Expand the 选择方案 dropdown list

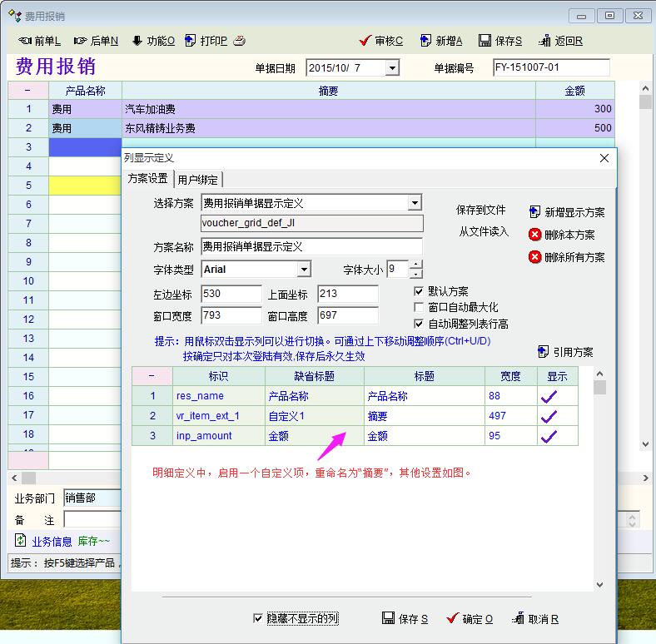(415, 203)
